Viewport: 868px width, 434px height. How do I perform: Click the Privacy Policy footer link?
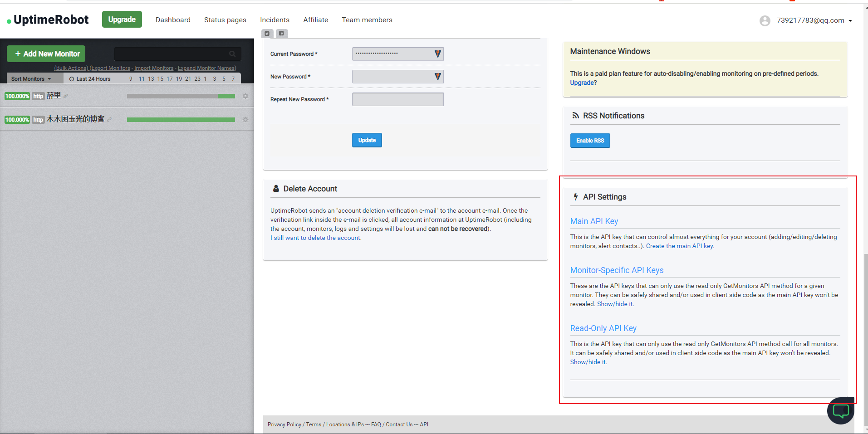[284, 424]
